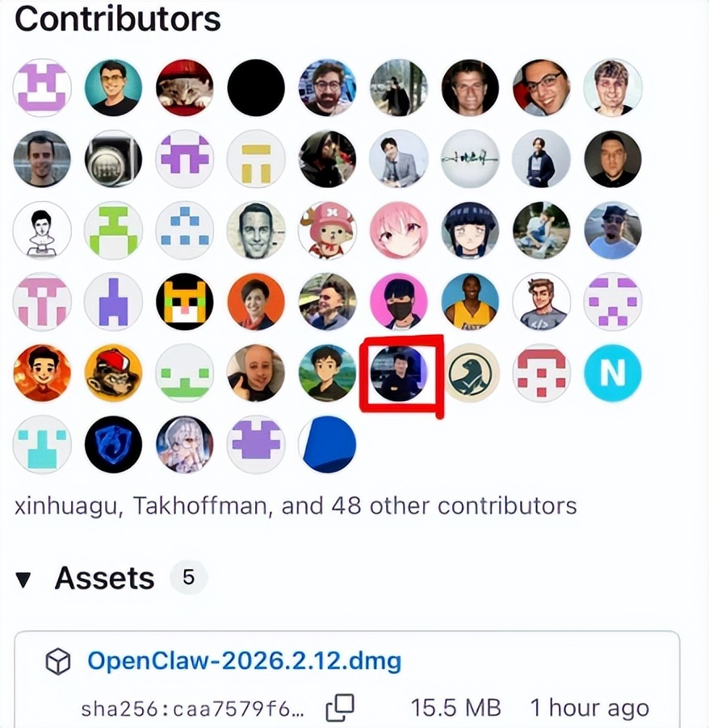This screenshot has height=728, width=709.
Task: Open the OpenClaw-2026.2.12.dmg download link
Action: (245, 661)
